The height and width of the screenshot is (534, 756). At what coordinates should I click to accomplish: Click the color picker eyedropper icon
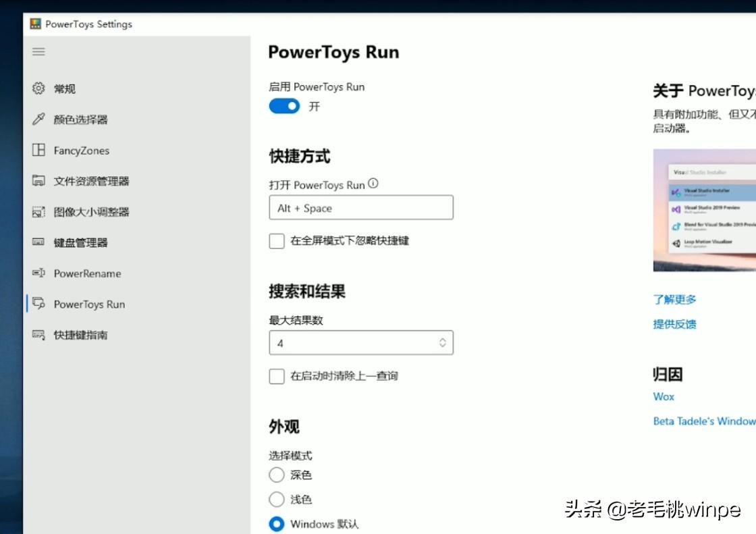click(x=38, y=119)
